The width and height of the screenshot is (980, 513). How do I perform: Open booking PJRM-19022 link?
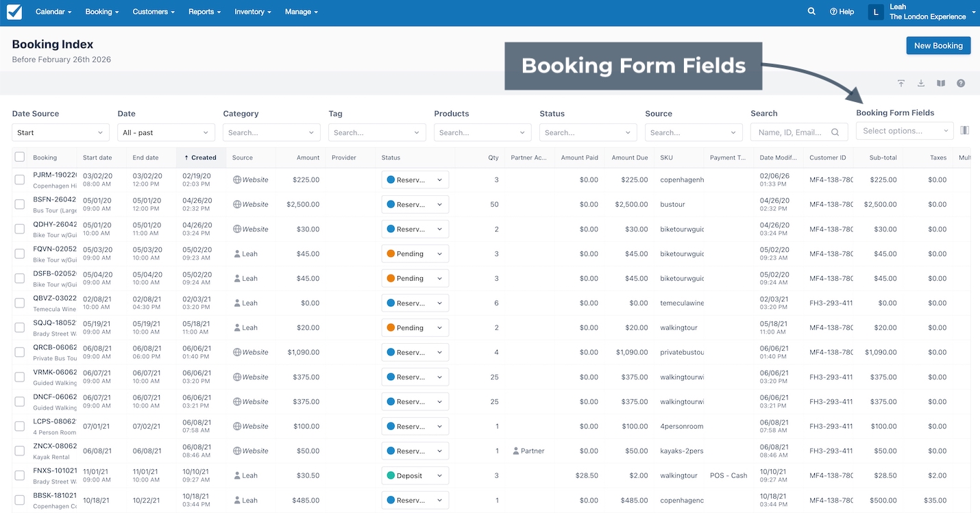coord(55,175)
